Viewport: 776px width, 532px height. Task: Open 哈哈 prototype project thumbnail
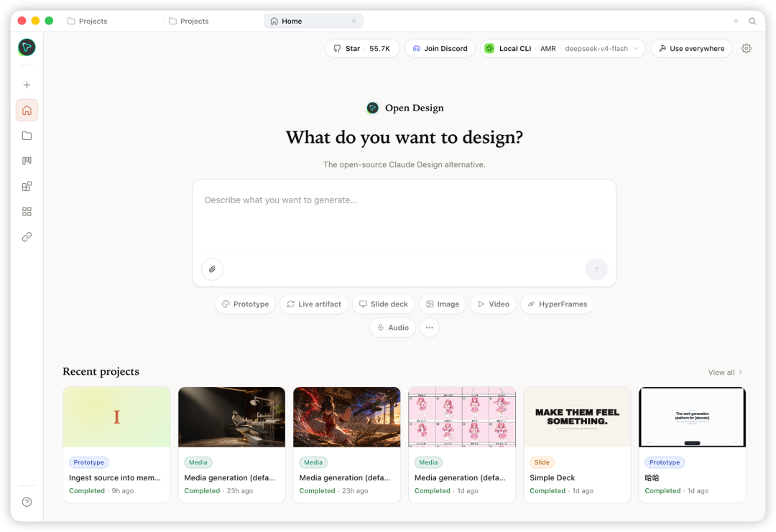[693, 417]
